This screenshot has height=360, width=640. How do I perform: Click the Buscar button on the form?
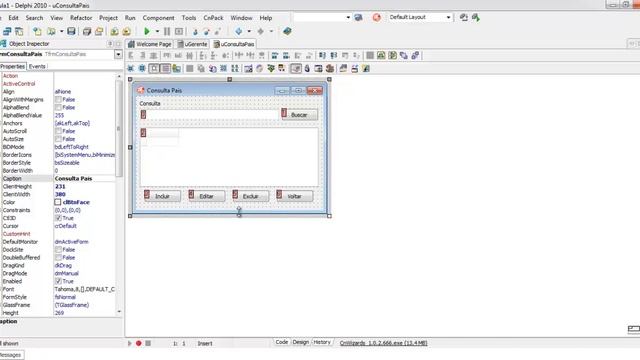[299, 115]
